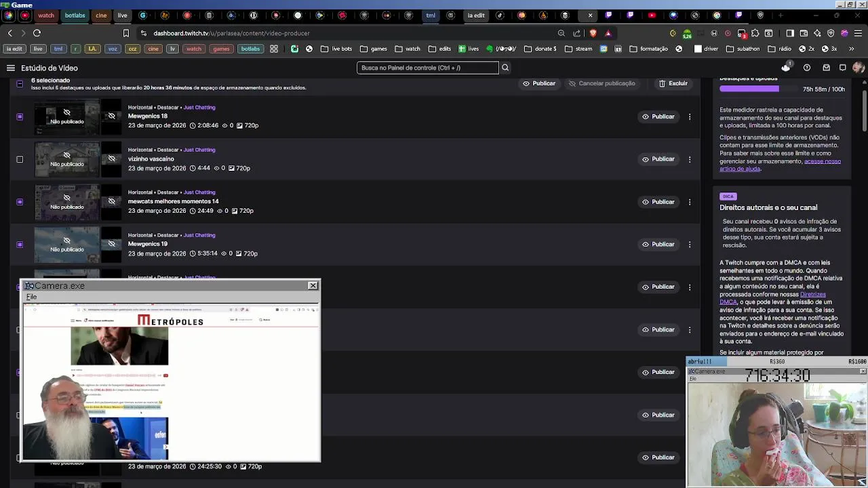This screenshot has width=868, height=488.
Task: Open the Mewgenics 19 video thumbnail
Action: [67, 245]
